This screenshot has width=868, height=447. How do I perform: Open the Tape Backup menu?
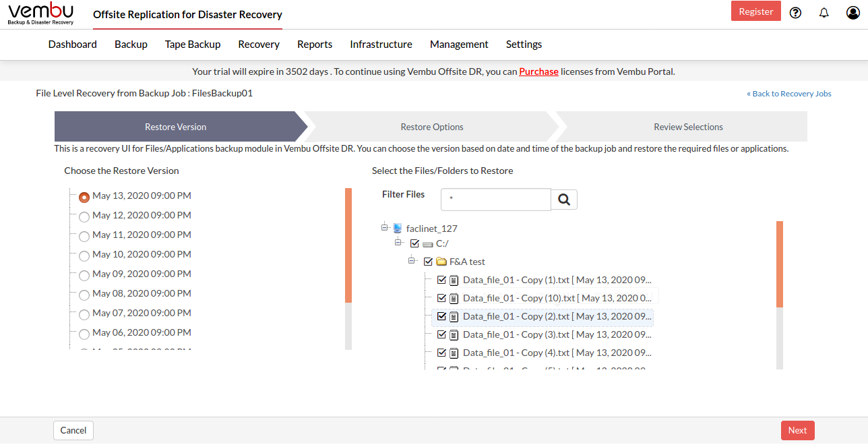tap(193, 44)
